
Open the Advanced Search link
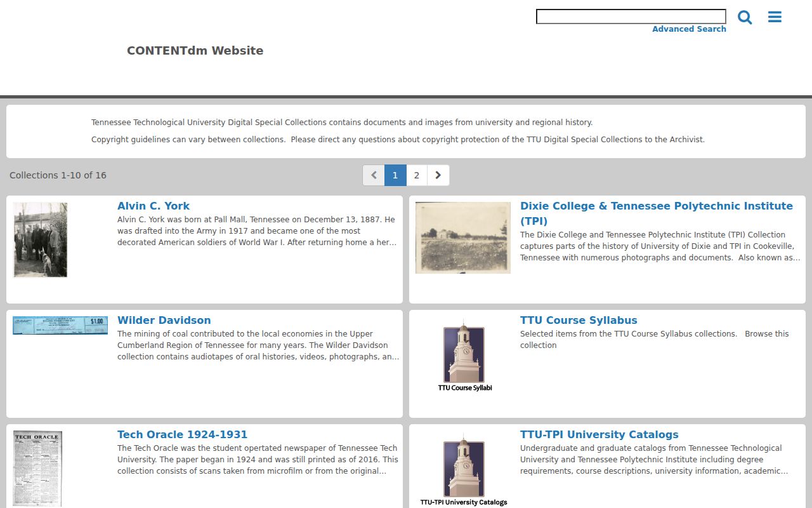tap(689, 29)
